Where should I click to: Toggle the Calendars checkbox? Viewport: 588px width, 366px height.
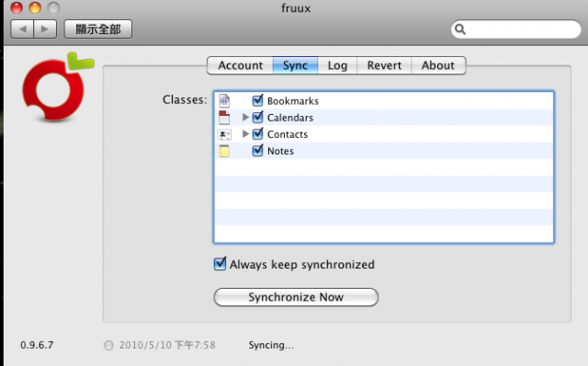tap(257, 117)
